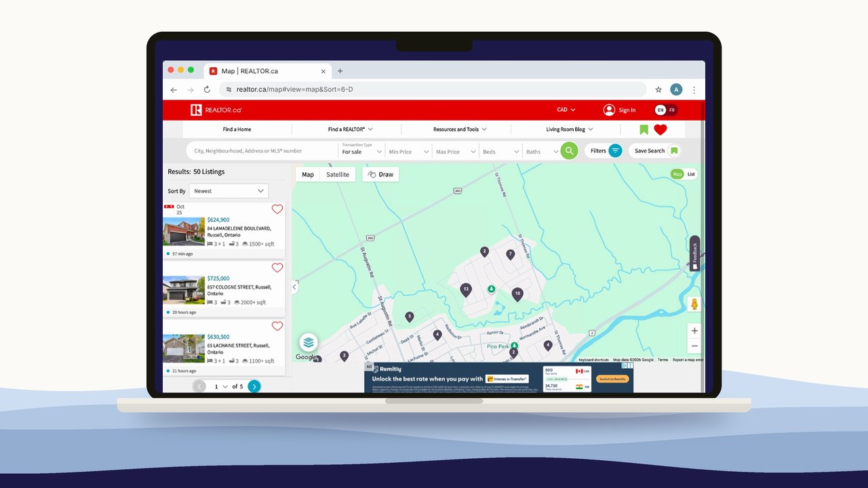This screenshot has height=488, width=868.
Task: Switch to List view in toggle
Action: [691, 174]
